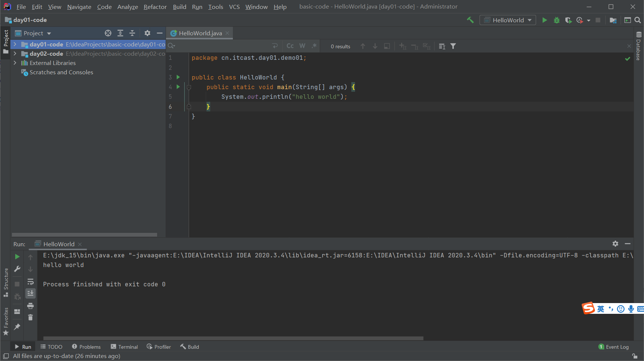The width and height of the screenshot is (644, 361).
Task: Go to next search occurrence arrow
Action: [x=375, y=46]
